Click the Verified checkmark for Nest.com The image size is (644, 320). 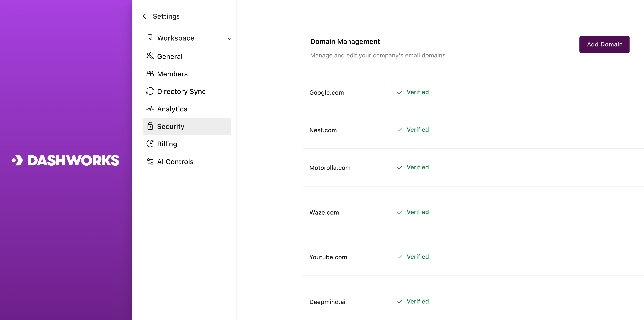(x=400, y=130)
